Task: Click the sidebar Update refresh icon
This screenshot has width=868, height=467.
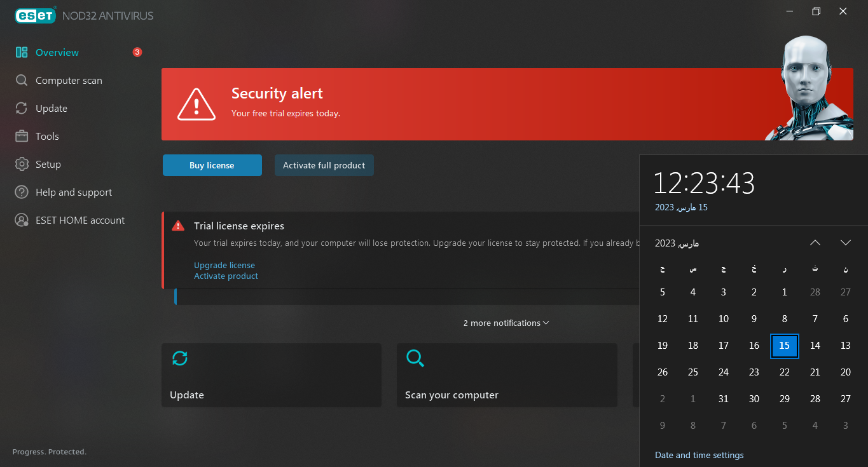Action: (x=22, y=109)
